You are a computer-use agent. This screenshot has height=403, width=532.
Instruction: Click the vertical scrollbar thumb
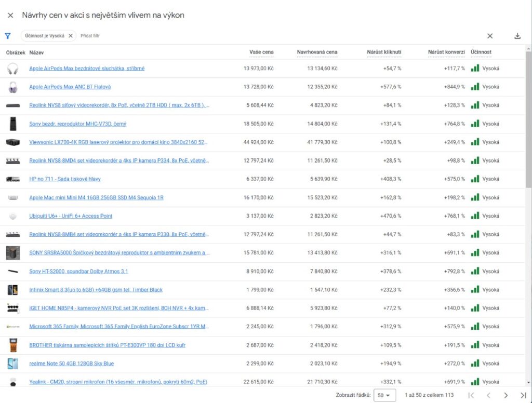[528, 119]
